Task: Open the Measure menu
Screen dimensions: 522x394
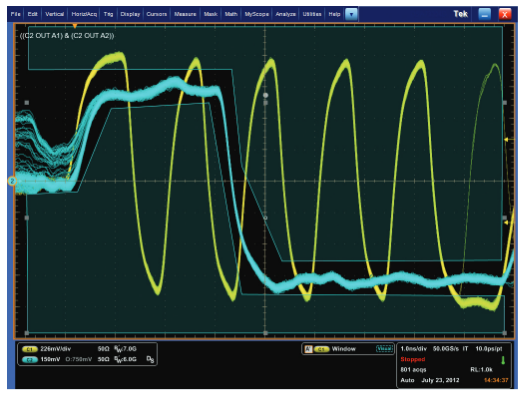Action: tap(185, 14)
